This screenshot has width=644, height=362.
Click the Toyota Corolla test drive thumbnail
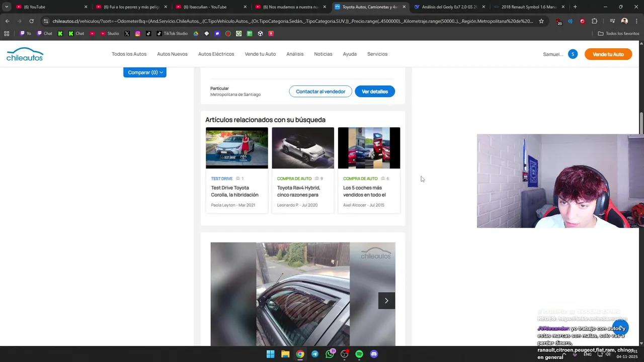(237, 148)
